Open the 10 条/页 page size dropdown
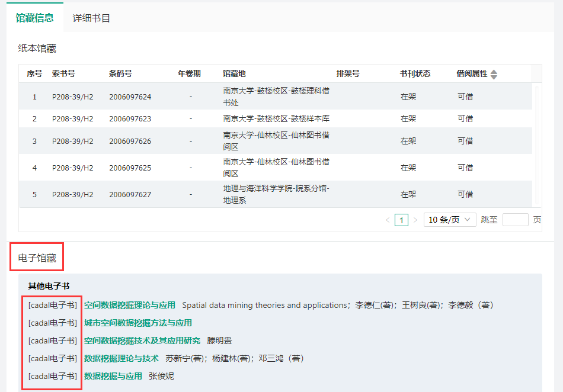The image size is (563, 392). (450, 220)
